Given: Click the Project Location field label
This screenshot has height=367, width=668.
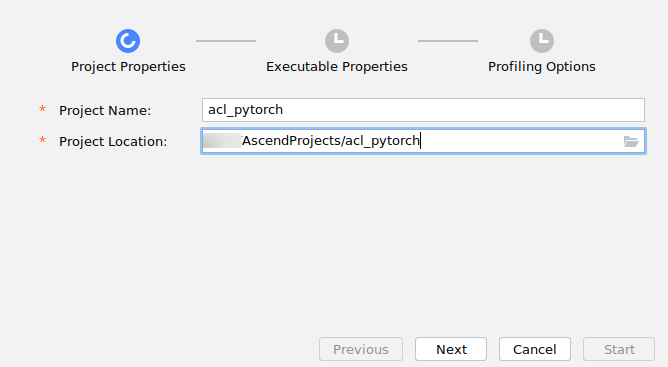Looking at the screenshot, I should point(113,142).
